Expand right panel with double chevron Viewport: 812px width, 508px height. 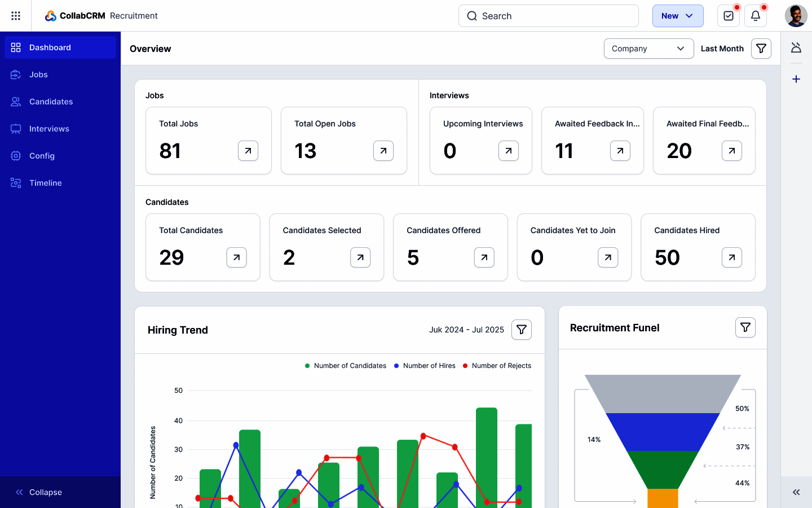[x=796, y=492]
